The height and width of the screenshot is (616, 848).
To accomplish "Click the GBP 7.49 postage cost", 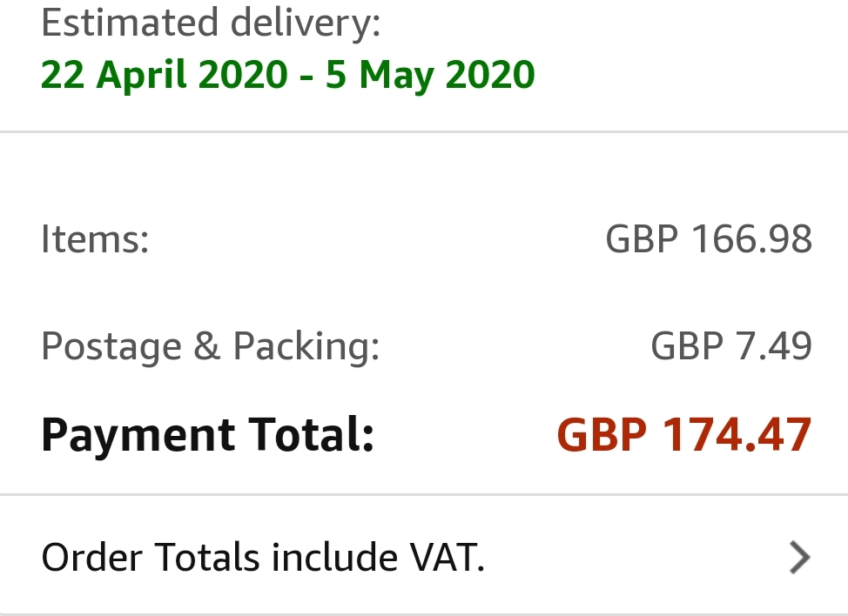I will tap(731, 346).
